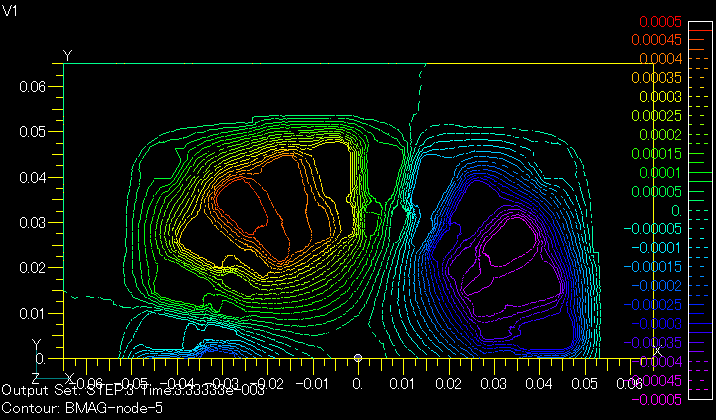Click the zero value in legend
This screenshot has height=420, width=716.
(675, 211)
